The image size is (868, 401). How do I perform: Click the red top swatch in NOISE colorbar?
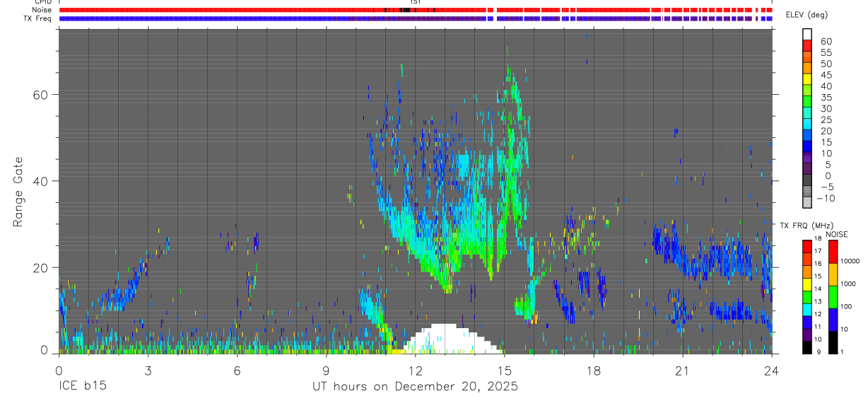coord(833,252)
